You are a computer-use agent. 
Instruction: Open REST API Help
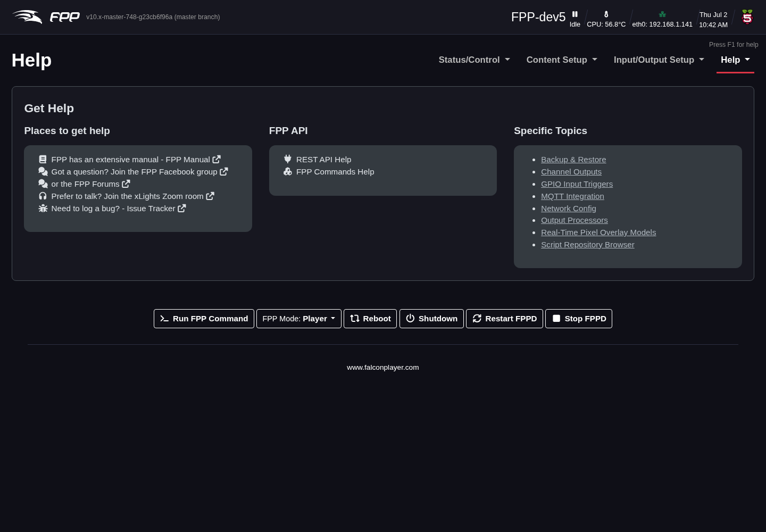click(324, 160)
